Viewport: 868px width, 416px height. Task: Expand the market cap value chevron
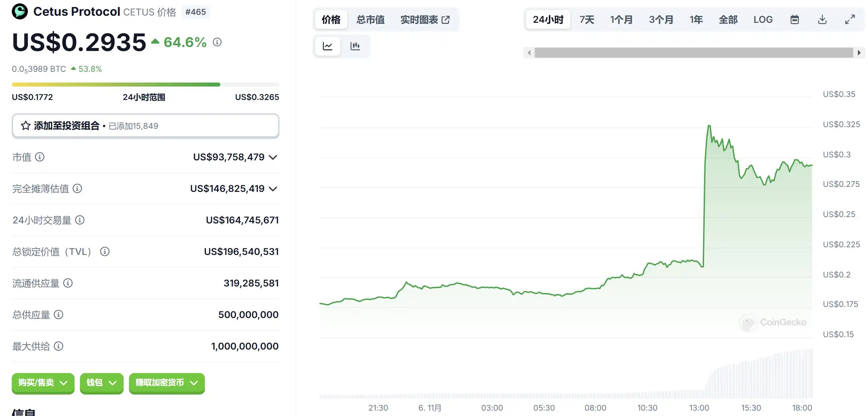point(273,157)
